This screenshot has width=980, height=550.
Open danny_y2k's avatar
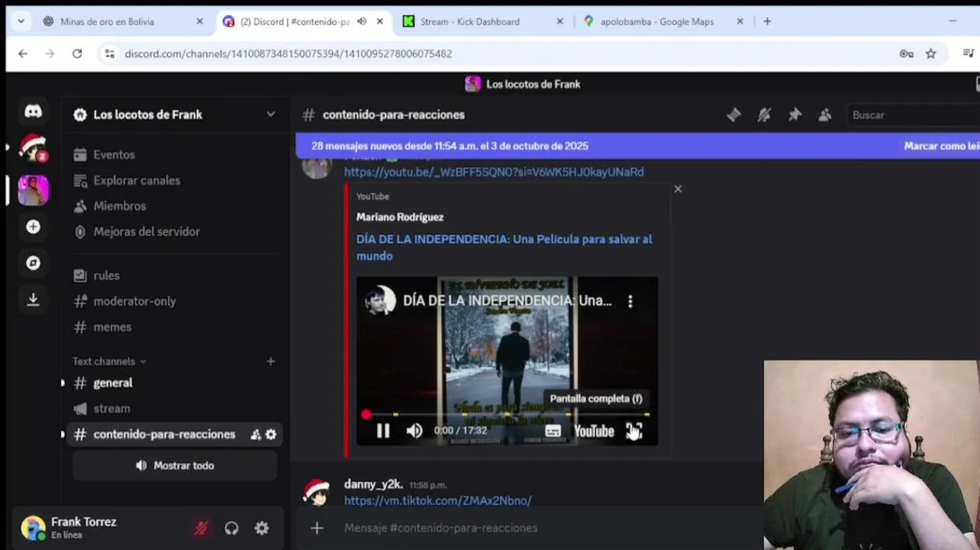(x=316, y=491)
